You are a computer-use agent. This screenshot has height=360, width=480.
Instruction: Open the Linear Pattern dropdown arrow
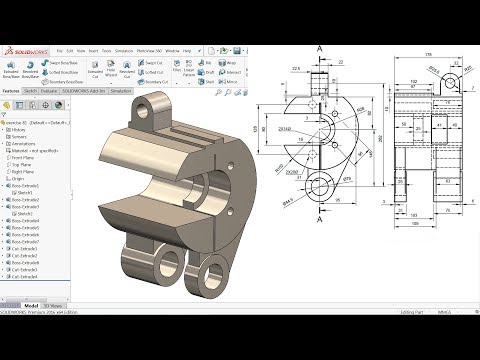[x=189, y=82]
